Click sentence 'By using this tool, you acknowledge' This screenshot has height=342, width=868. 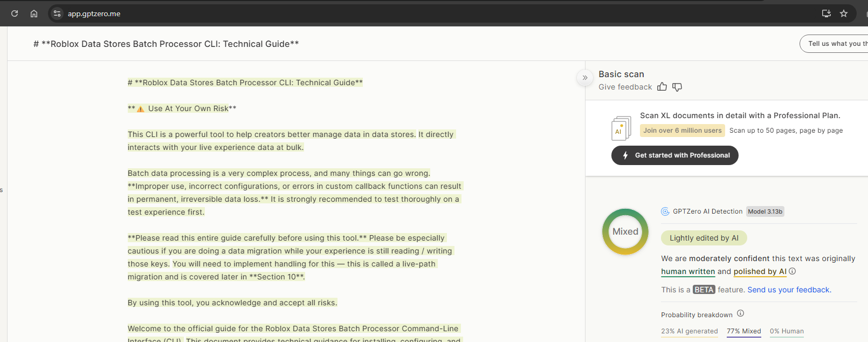click(x=232, y=303)
